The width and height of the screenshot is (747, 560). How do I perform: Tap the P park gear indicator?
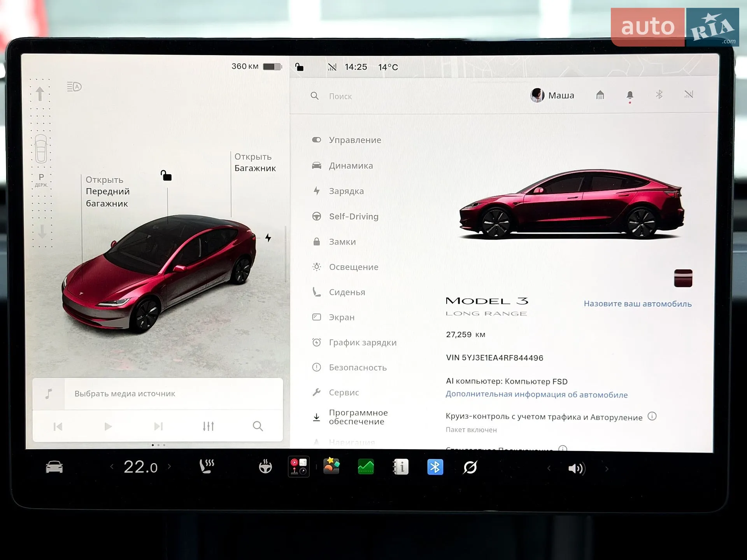coord(41,180)
